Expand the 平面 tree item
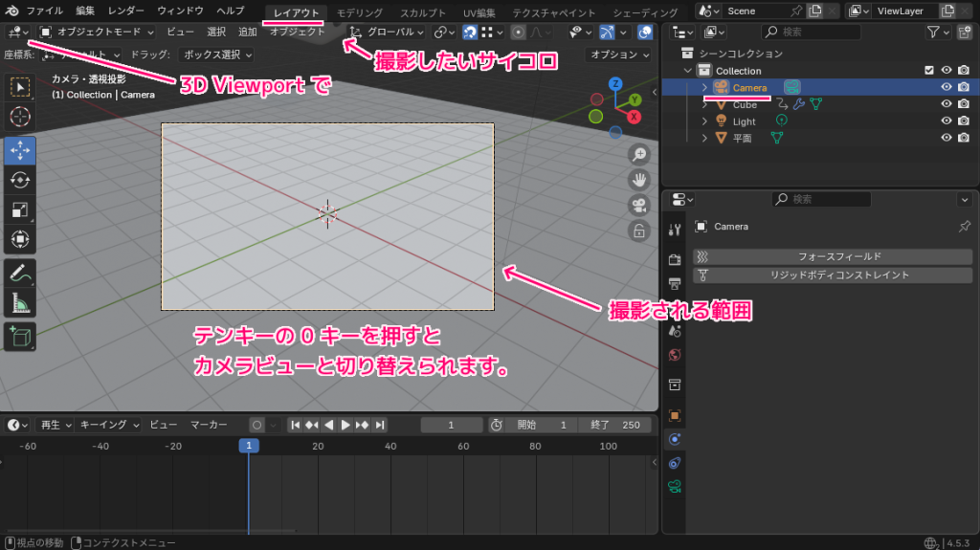The width and height of the screenshot is (980, 550). 704,138
